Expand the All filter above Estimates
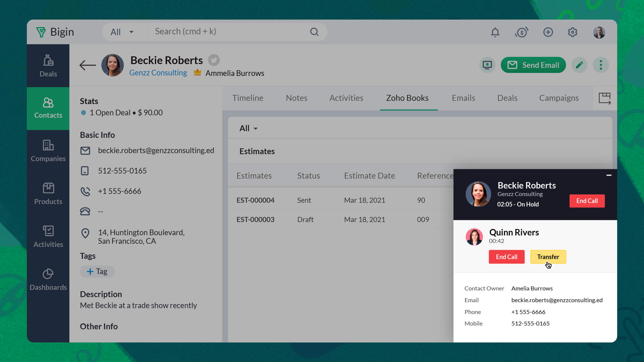 (248, 128)
